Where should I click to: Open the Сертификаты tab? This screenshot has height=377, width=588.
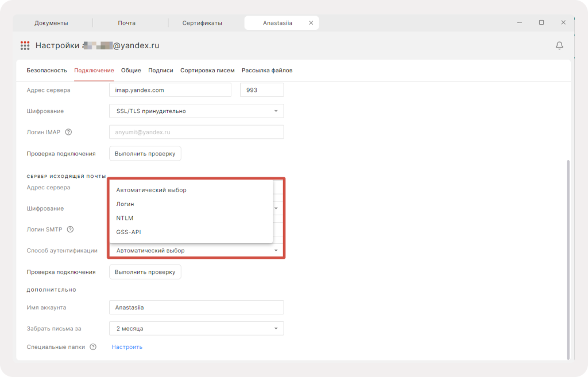(x=202, y=23)
